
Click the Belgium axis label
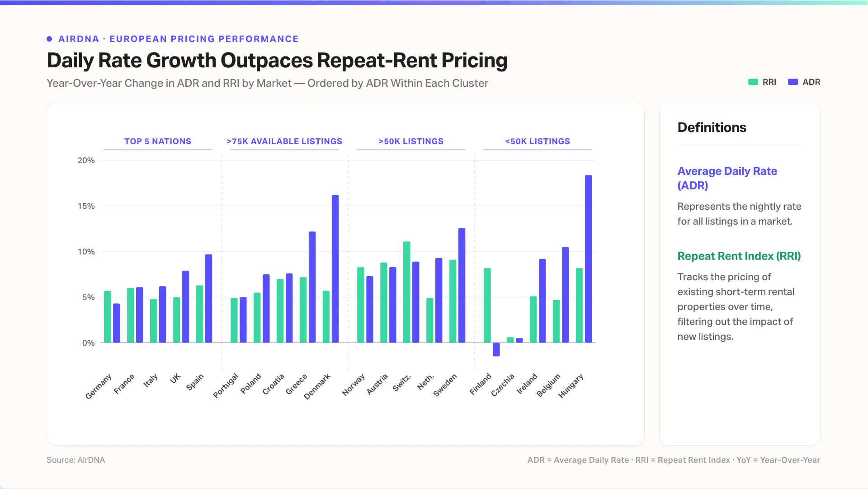point(548,385)
